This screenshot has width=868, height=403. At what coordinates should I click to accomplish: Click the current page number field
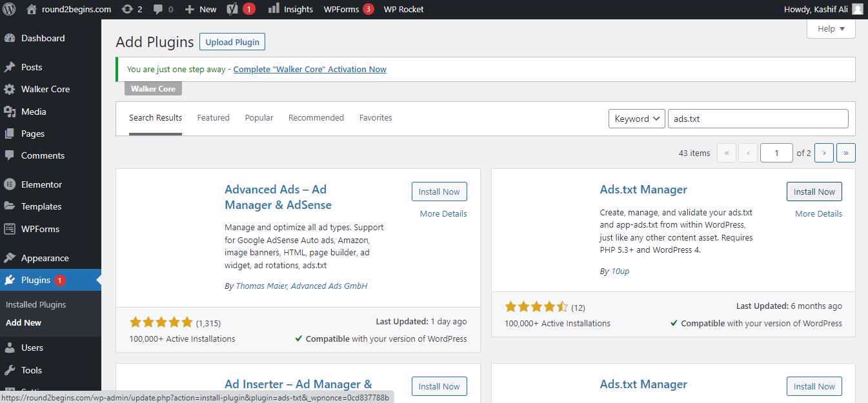(776, 153)
